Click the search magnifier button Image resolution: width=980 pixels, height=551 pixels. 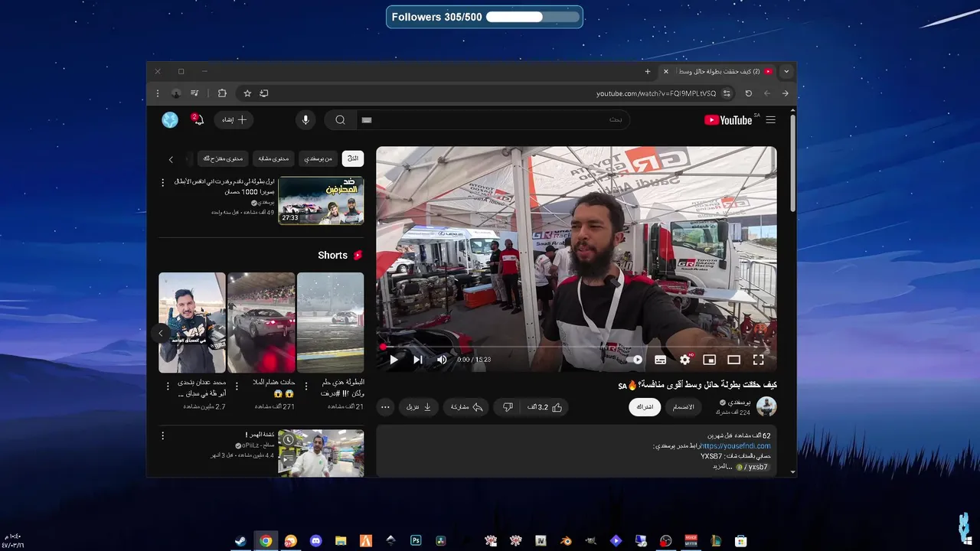(340, 120)
